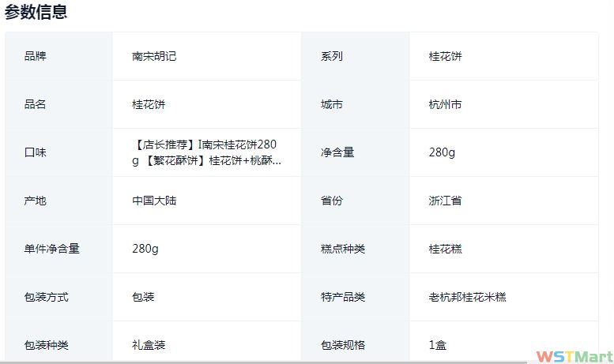Click the 系列 label cell
614x364 pixels.
(x=332, y=57)
